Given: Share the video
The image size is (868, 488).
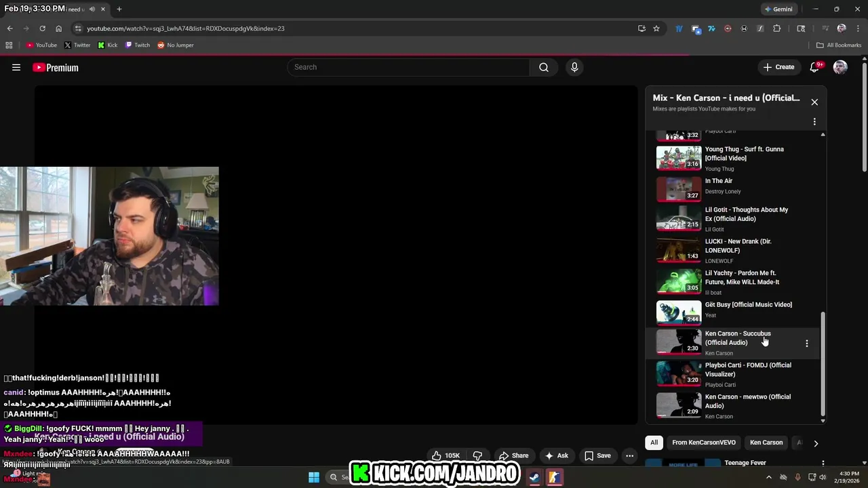Looking at the screenshot, I should 513,455.
